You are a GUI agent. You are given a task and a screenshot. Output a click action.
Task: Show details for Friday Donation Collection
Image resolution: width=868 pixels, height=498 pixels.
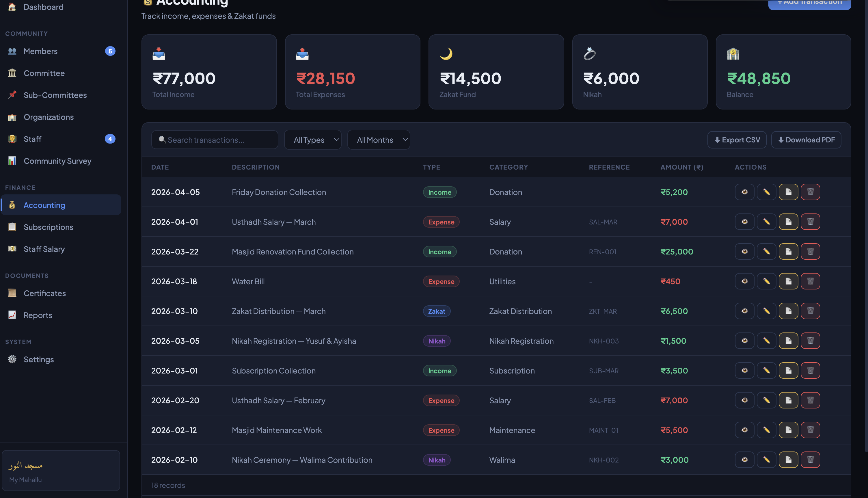click(x=744, y=192)
